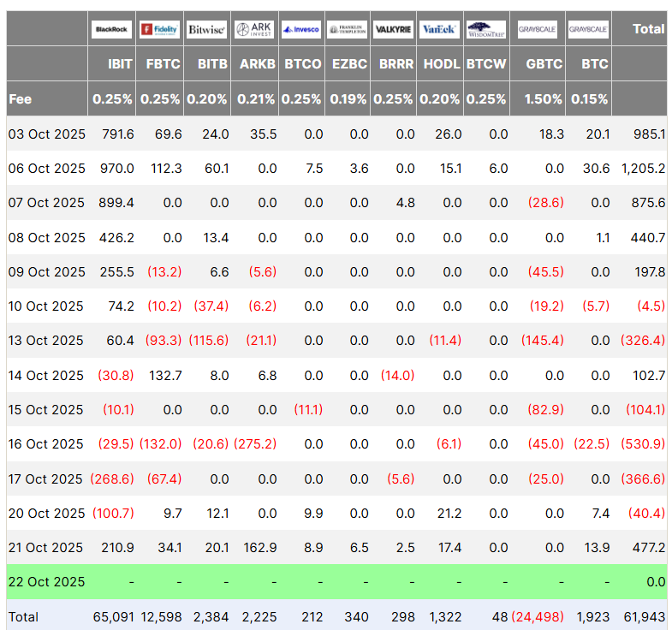Select the IBIT ticker header

[120, 64]
